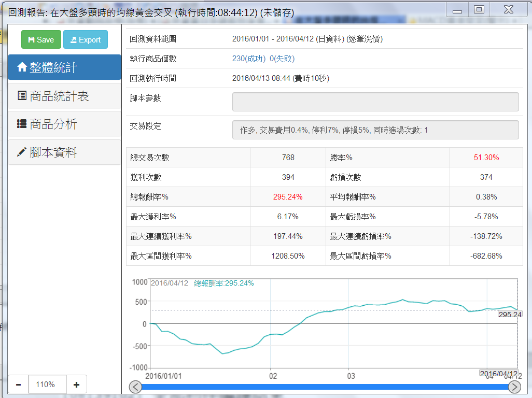This screenshot has width=532, height=398.
Task: Select the 整體統計 tab
Action: pyautogui.click(x=64, y=67)
